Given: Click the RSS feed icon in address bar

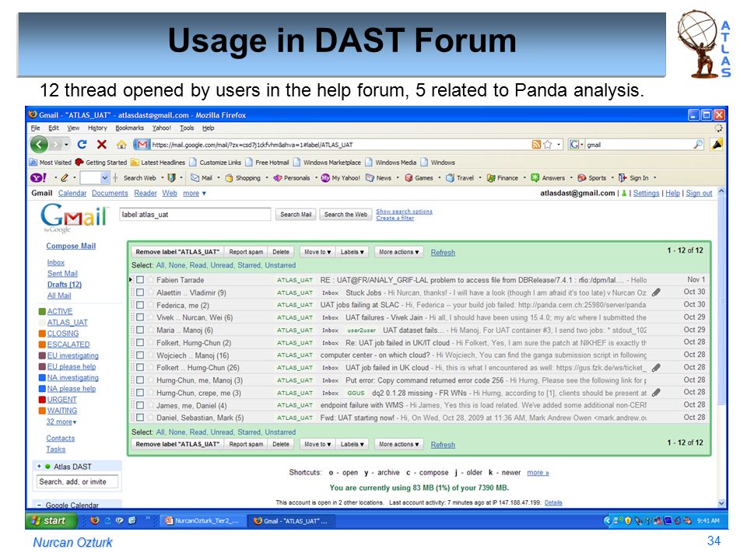Looking at the screenshot, I should point(536,145).
